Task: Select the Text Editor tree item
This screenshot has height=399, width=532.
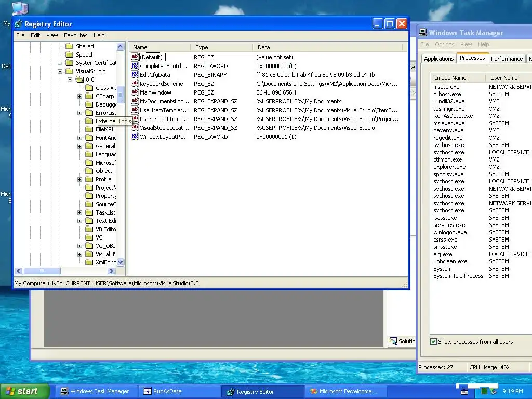Action: [x=105, y=220]
